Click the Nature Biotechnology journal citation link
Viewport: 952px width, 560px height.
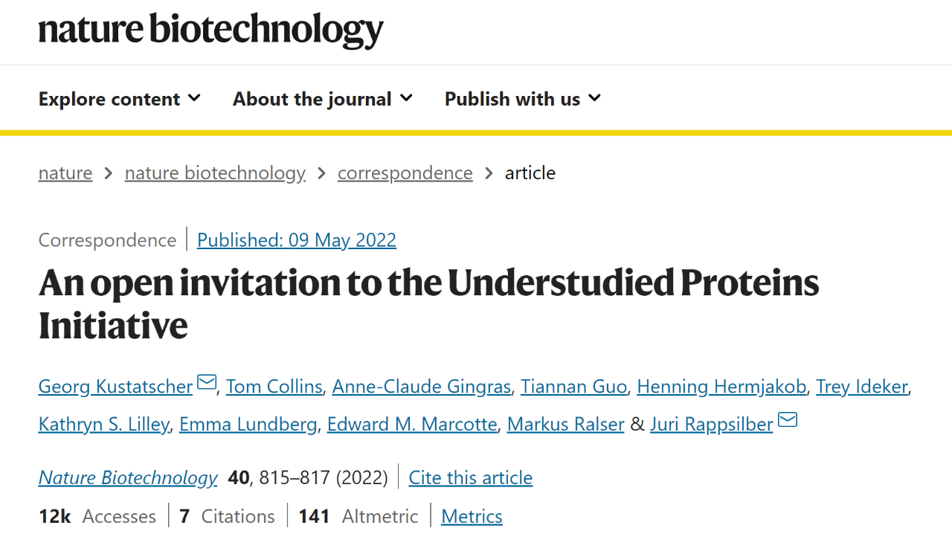128,477
